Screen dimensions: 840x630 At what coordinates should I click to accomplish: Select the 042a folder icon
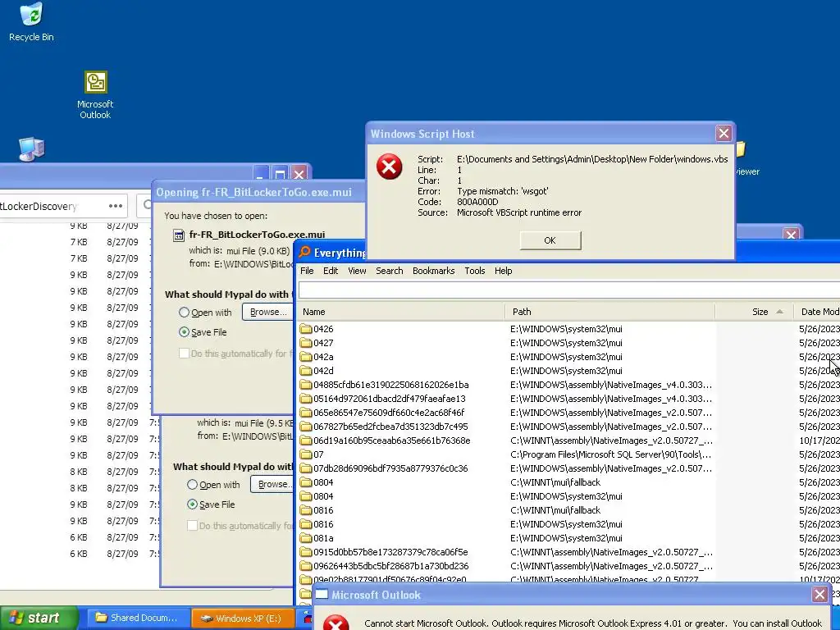click(306, 357)
